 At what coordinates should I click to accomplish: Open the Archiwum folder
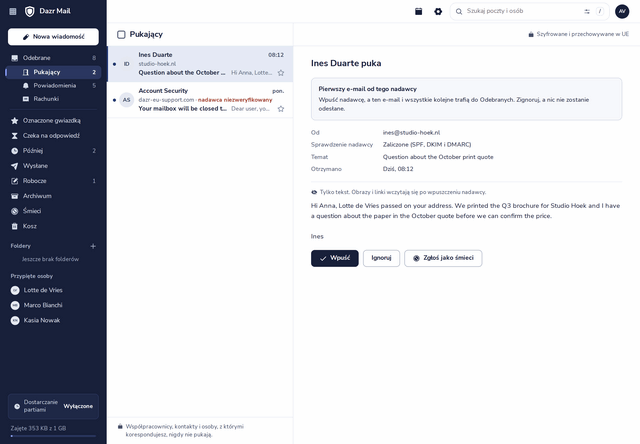pyautogui.click(x=53, y=196)
